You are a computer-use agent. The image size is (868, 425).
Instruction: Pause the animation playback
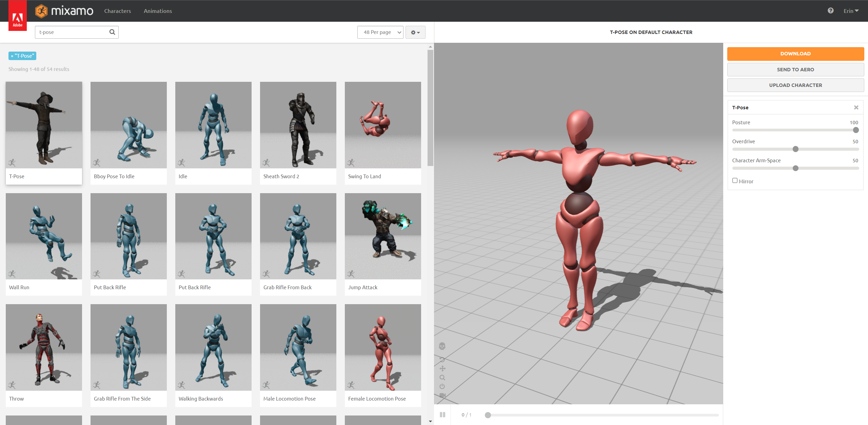442,414
